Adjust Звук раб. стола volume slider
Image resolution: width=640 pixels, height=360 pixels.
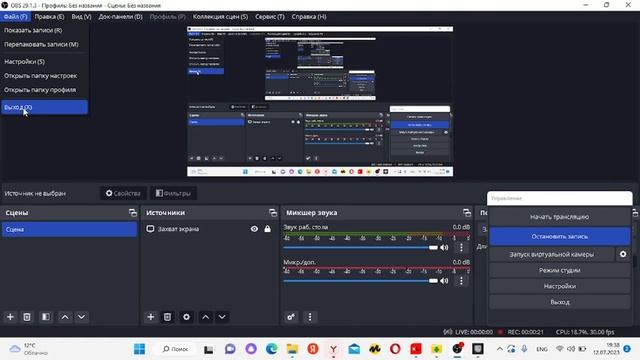coord(360,247)
